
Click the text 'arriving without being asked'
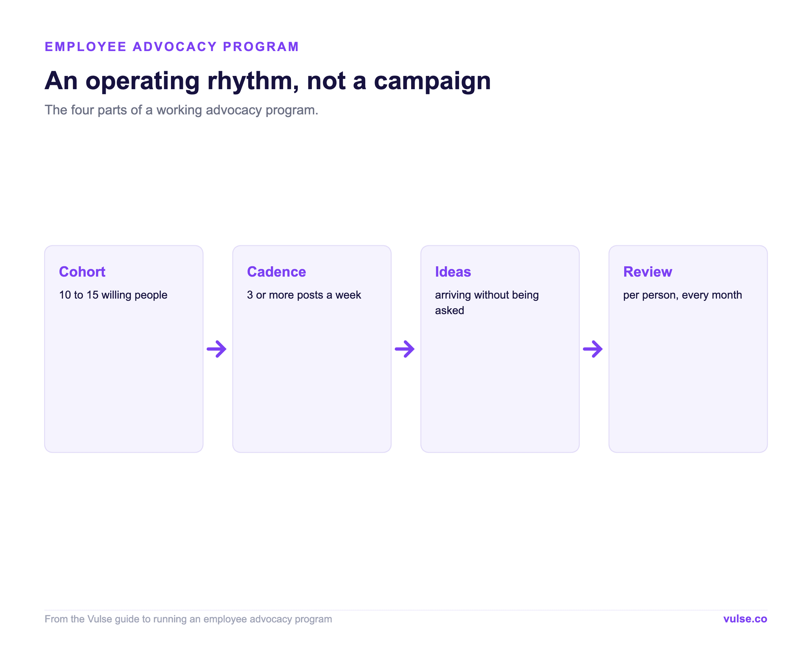[487, 302]
